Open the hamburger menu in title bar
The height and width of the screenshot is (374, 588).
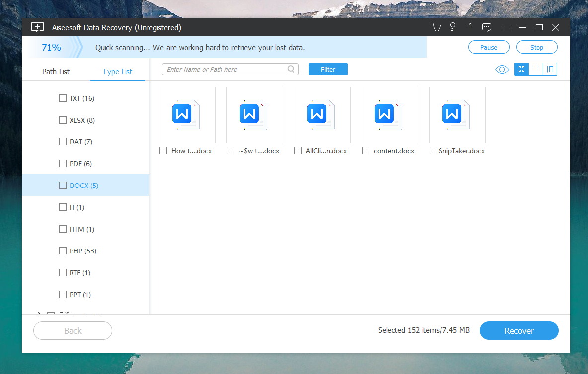click(x=505, y=27)
